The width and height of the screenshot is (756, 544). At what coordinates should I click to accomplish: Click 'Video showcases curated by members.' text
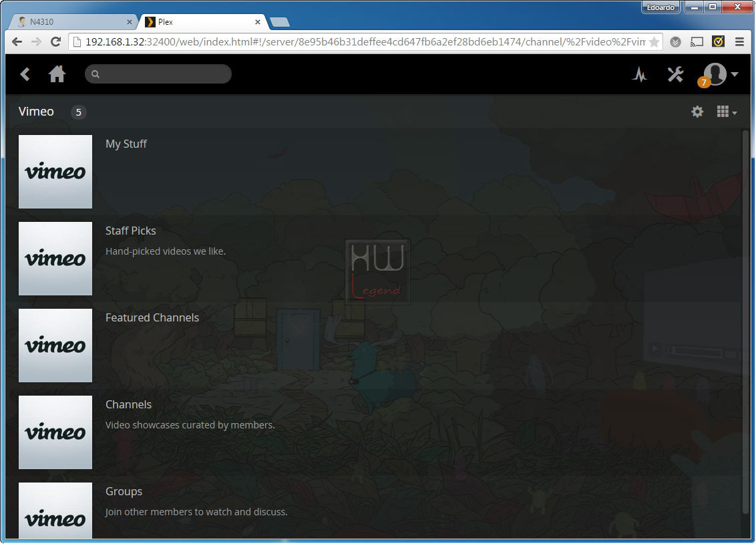(190, 425)
